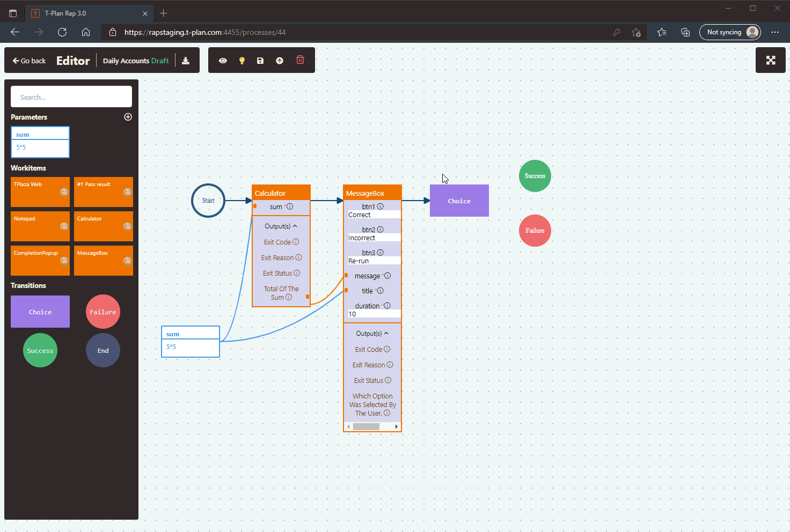Image resolution: width=790 pixels, height=532 pixels.
Task: Add a parameter with the plus icon
Action: (x=128, y=117)
